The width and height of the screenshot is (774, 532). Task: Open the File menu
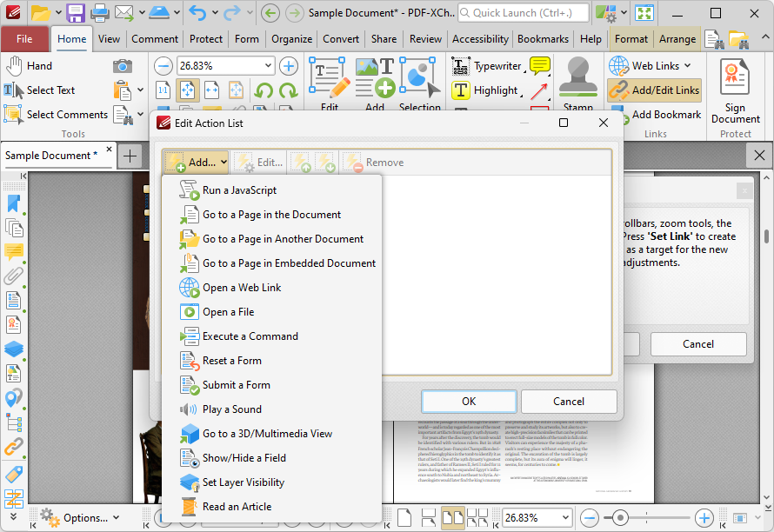click(24, 39)
